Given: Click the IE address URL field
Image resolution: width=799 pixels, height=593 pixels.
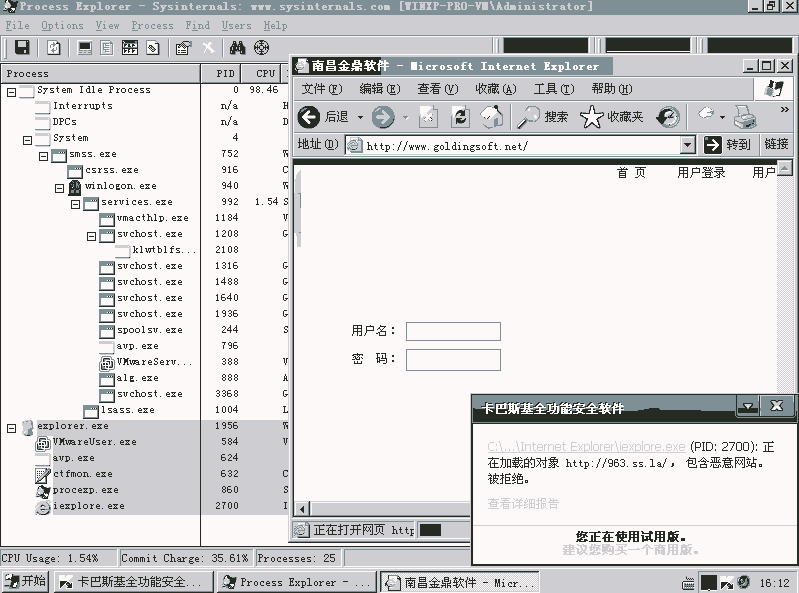Looking at the screenshot, I should [x=512, y=146].
